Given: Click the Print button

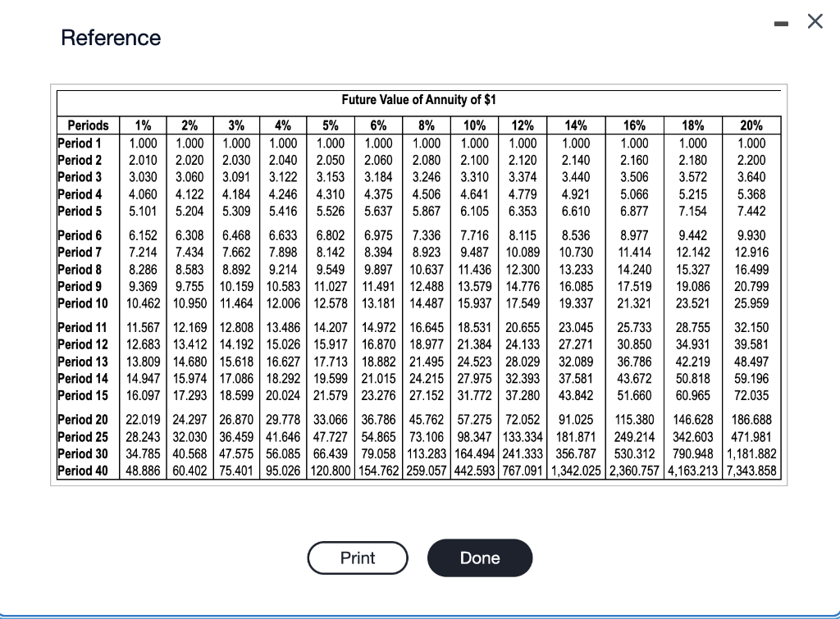Looking at the screenshot, I should click(358, 558).
